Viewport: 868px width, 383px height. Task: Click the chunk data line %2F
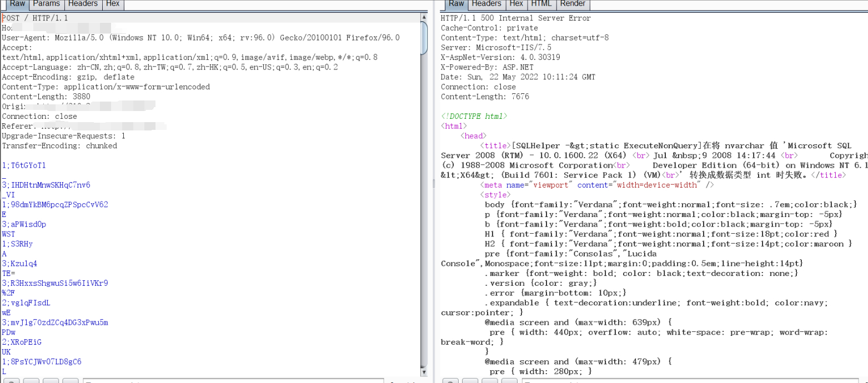pyautogui.click(x=8, y=293)
